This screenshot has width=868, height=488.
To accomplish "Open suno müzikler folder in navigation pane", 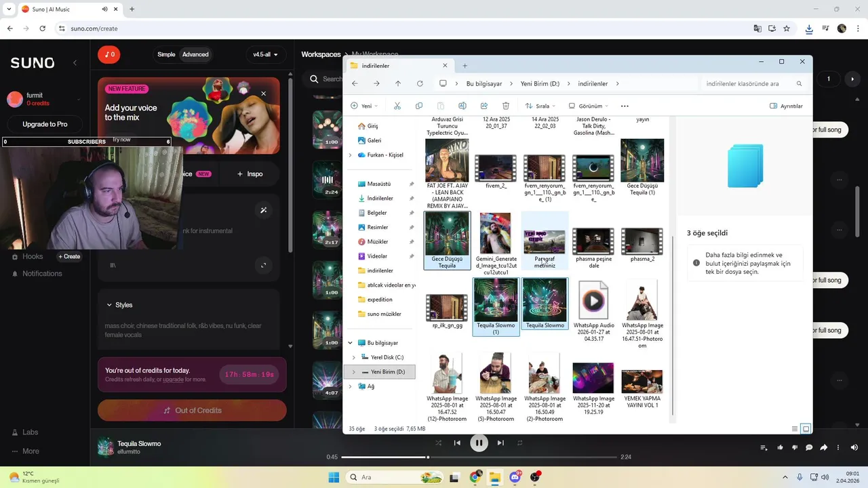I will coord(384,314).
